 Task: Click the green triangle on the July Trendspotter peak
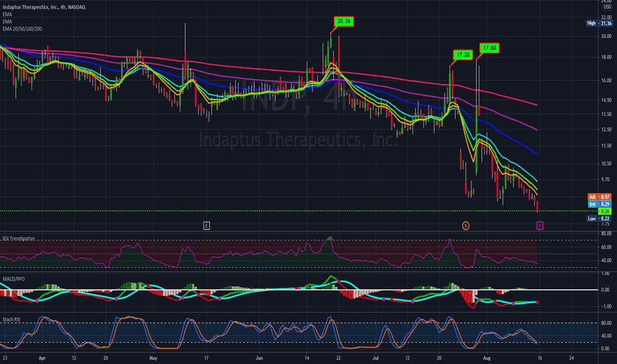click(x=450, y=240)
